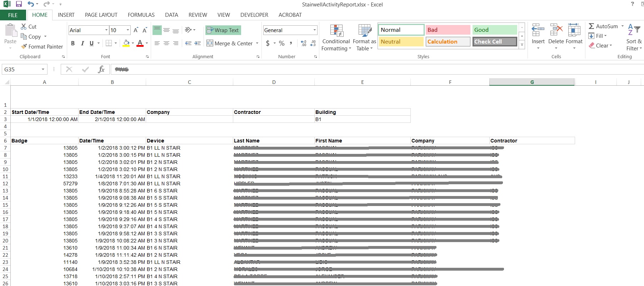Expand the Merge & Center dropdown arrow
This screenshot has width=644, height=286.
tap(257, 43)
